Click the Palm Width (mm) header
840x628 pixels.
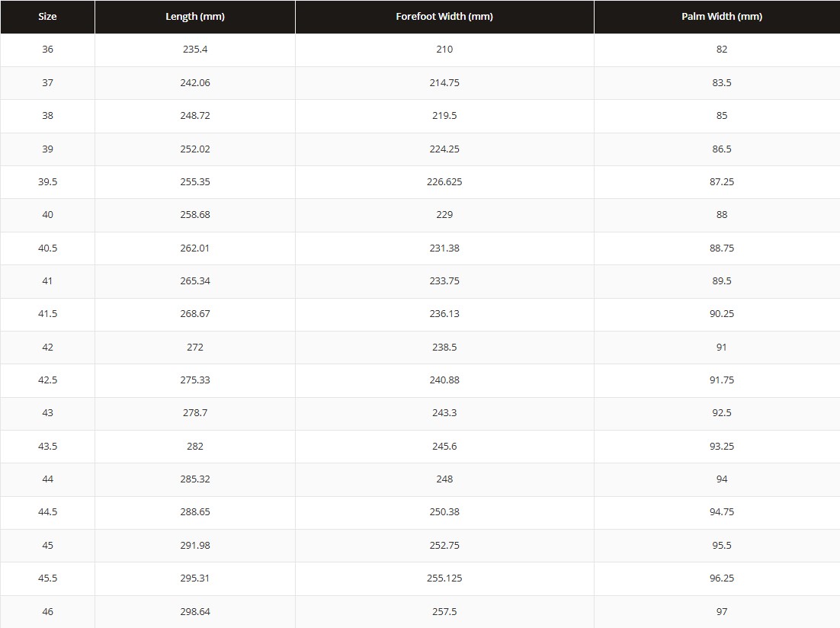722,17
